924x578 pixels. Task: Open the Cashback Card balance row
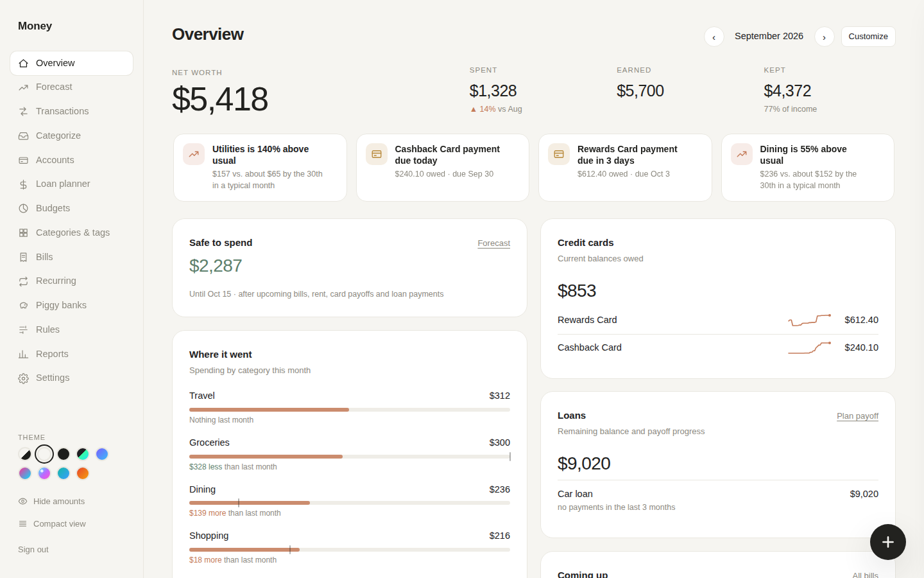[x=718, y=347]
